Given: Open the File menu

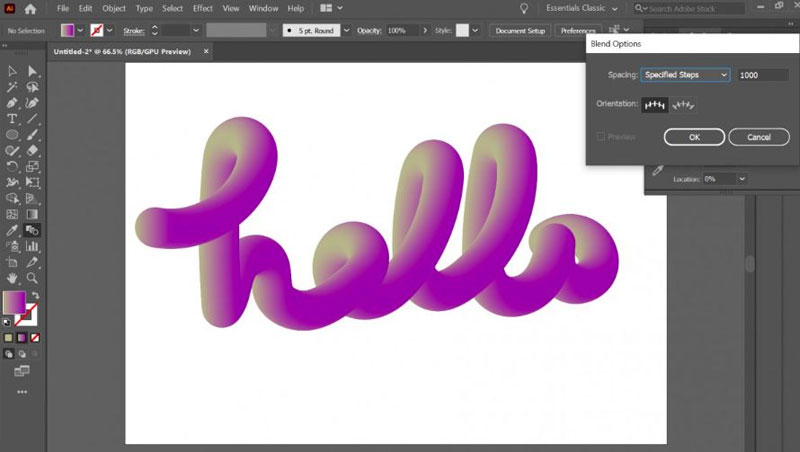Looking at the screenshot, I should pyautogui.click(x=63, y=8).
